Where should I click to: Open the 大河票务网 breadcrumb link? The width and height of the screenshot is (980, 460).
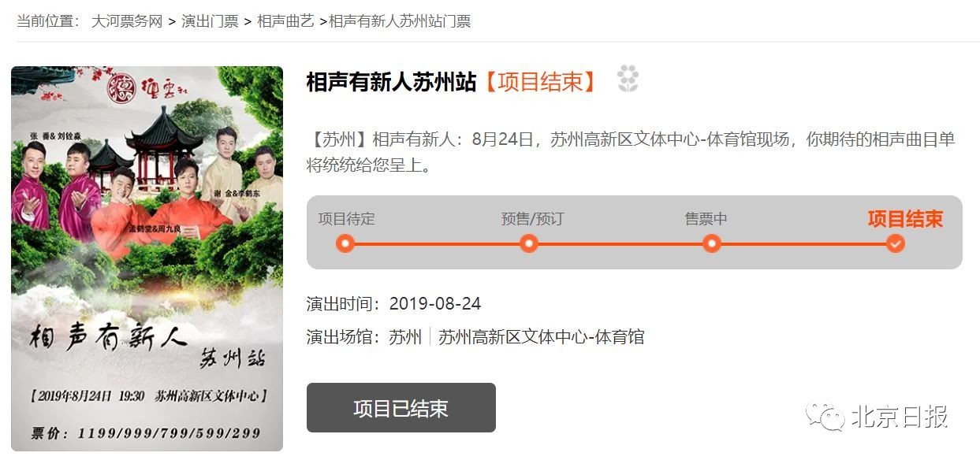click(x=127, y=21)
